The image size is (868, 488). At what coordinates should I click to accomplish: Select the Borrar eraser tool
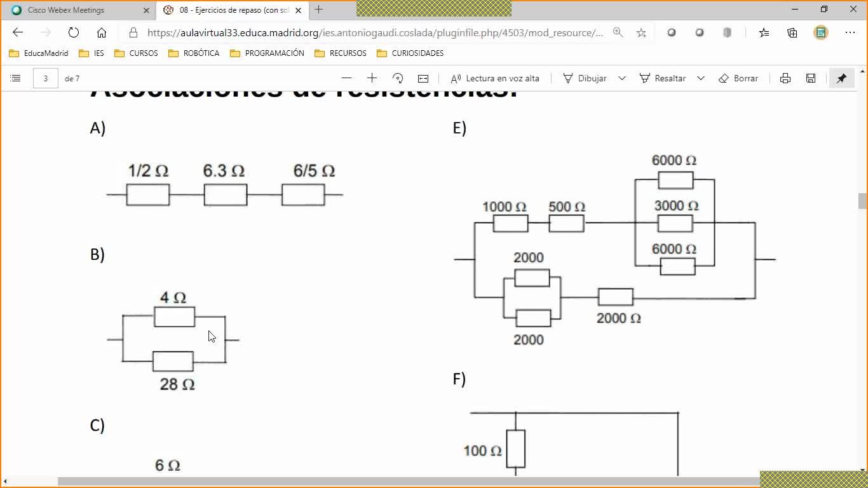tap(738, 78)
